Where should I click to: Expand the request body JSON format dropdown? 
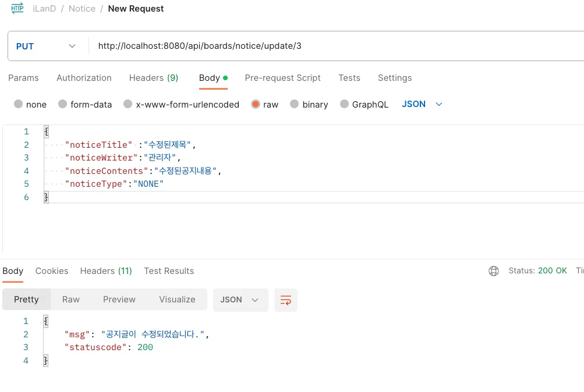[x=422, y=104]
